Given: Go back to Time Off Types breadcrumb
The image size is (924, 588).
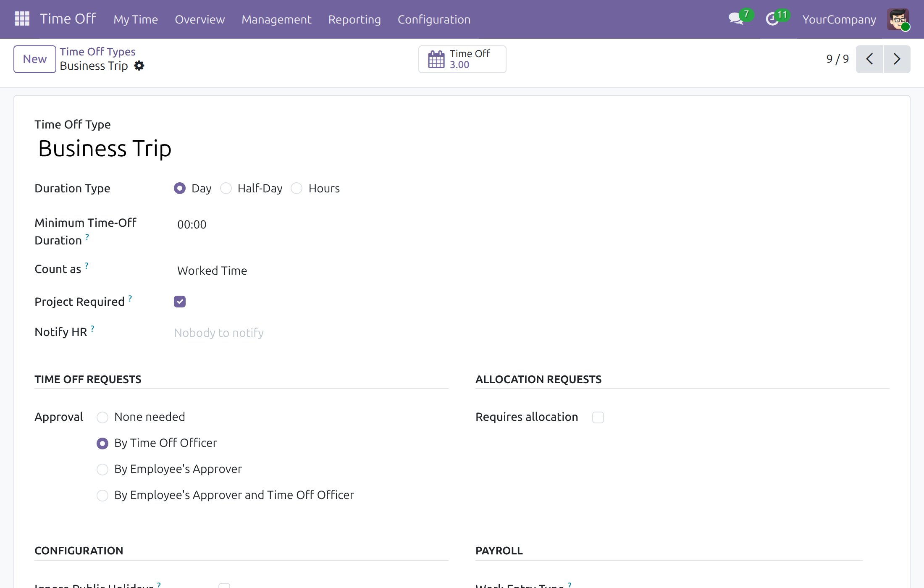Looking at the screenshot, I should 97,52.
